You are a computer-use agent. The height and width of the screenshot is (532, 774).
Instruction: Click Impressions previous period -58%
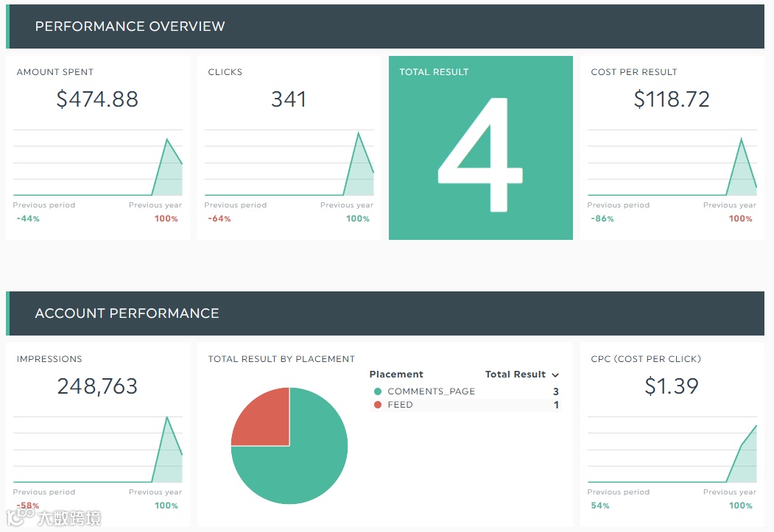click(x=28, y=506)
